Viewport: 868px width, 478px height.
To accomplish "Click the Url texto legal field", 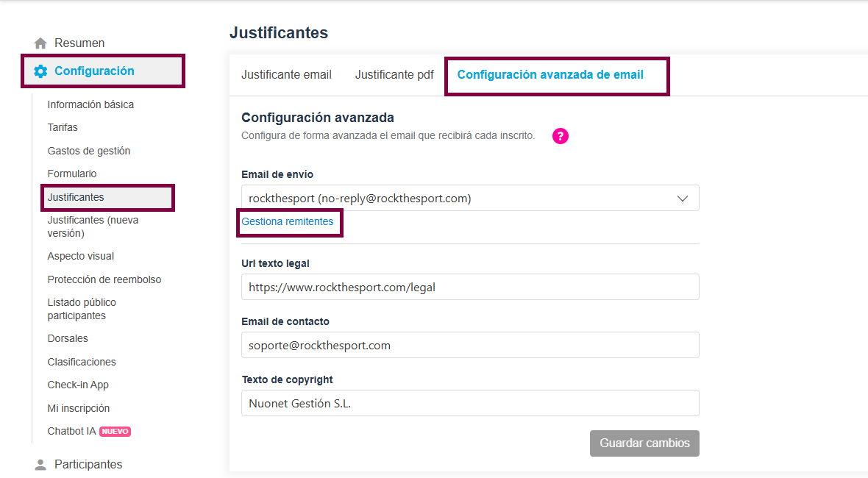I will click(469, 288).
